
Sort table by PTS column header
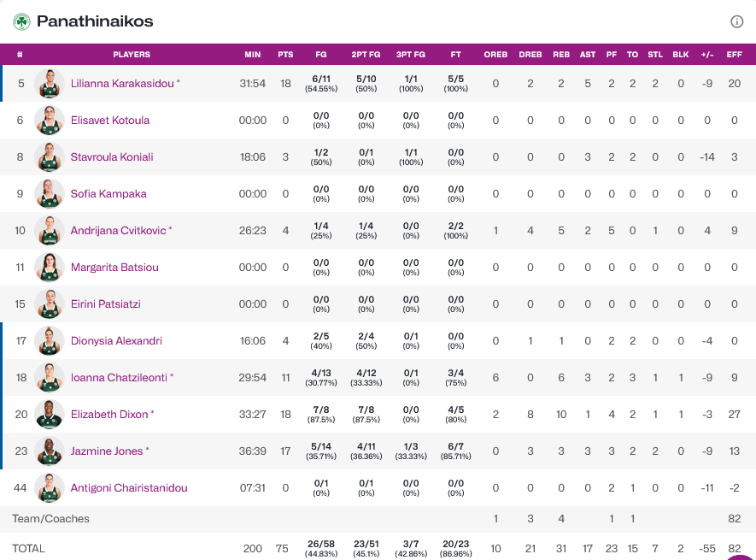285,55
